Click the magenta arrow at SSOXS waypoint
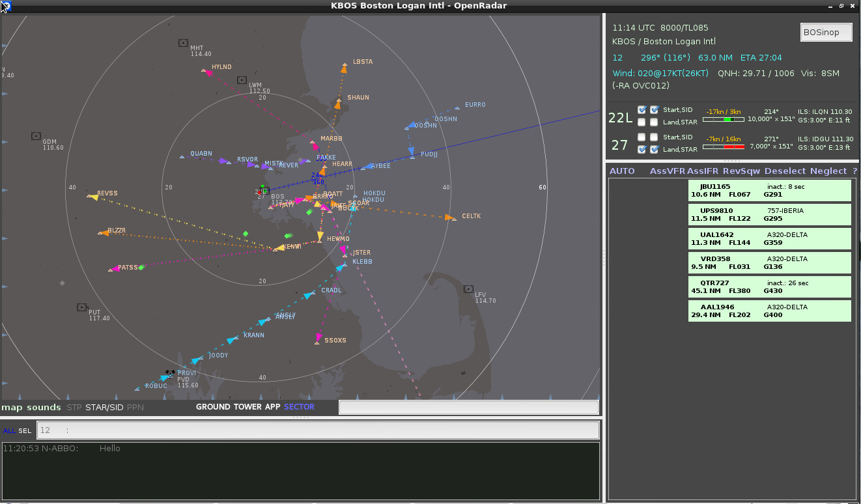 (x=318, y=336)
